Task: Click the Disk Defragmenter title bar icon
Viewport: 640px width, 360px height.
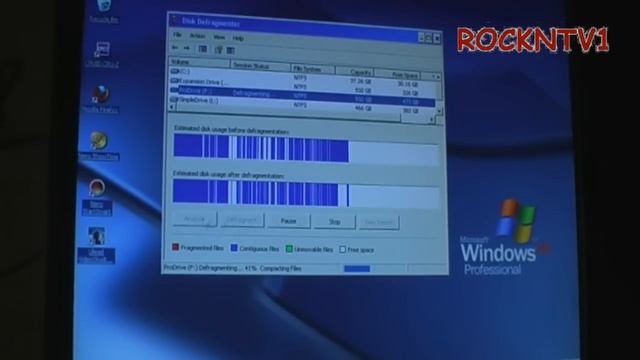Action: tap(175, 19)
